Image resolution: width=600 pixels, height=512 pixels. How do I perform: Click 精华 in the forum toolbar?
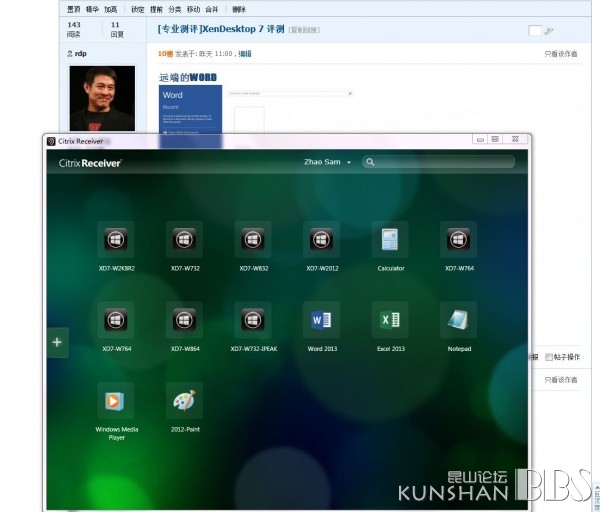click(x=92, y=9)
